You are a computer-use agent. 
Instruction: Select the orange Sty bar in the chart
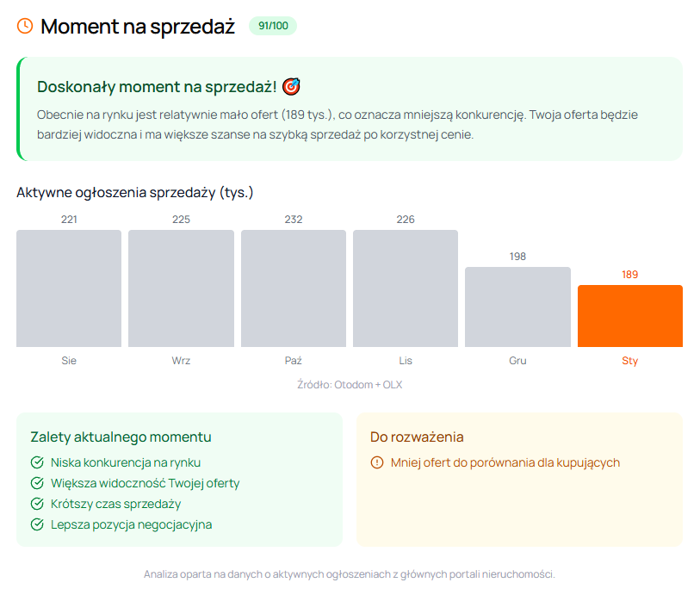630,316
